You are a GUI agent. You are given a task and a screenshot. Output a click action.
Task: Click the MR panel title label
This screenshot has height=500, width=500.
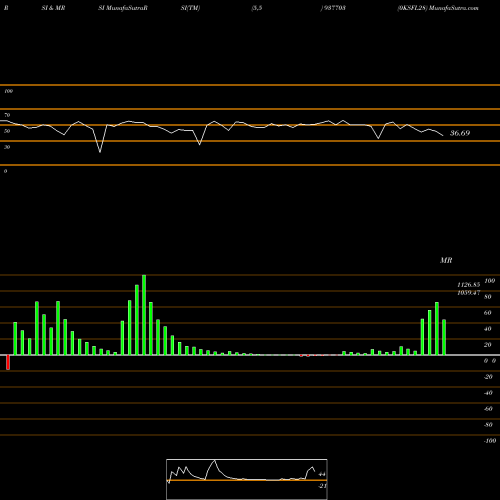[446, 260]
